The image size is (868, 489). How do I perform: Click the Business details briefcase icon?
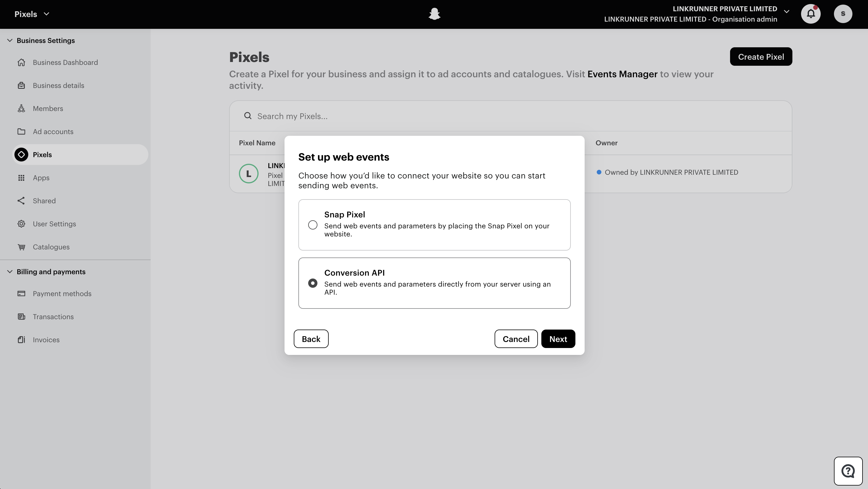(x=21, y=86)
